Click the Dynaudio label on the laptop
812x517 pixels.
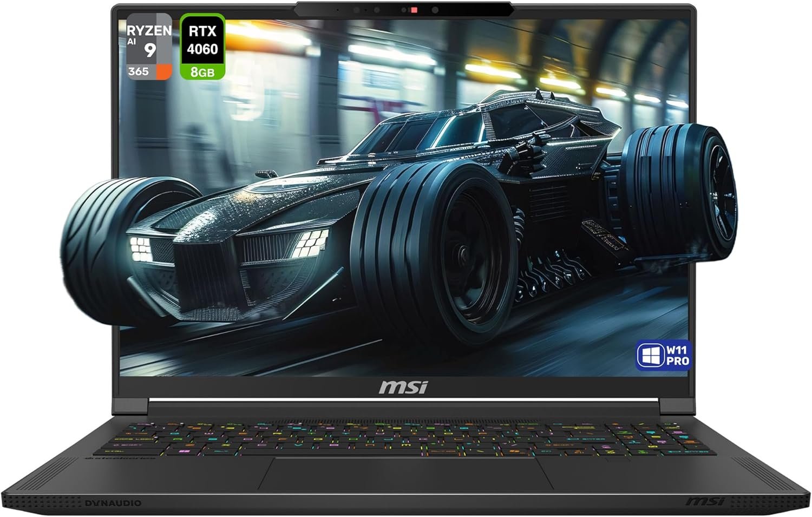click(x=113, y=503)
